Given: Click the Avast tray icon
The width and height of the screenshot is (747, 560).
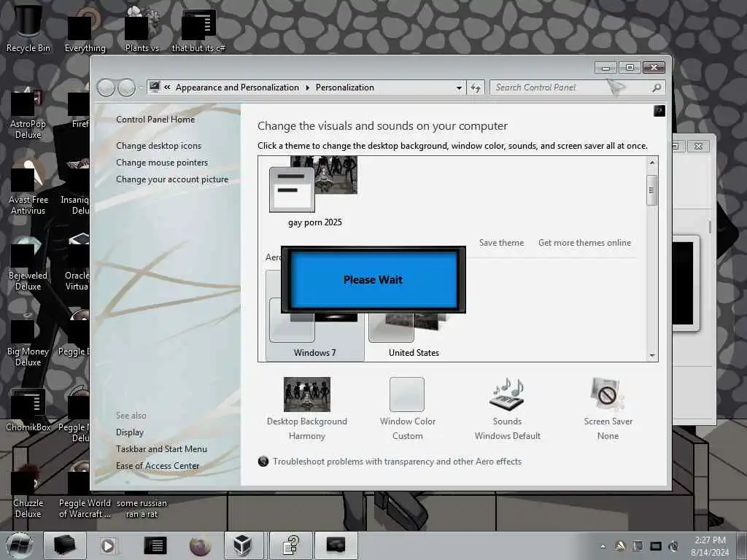Looking at the screenshot, I should 620,546.
